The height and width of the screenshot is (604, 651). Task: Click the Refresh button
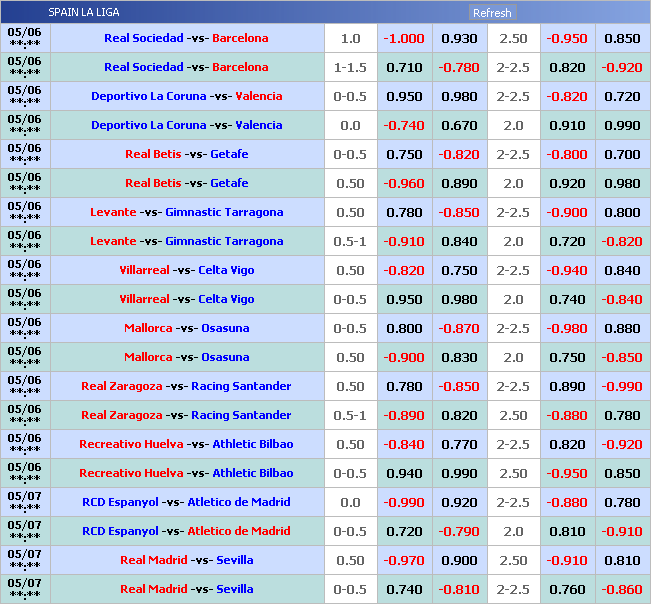(x=492, y=13)
